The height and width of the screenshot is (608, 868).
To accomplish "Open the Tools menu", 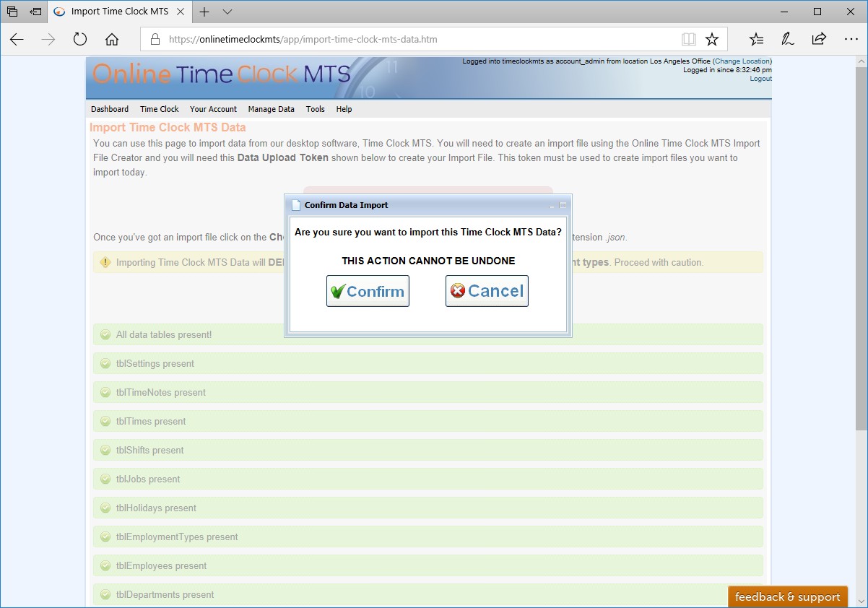I will pyautogui.click(x=316, y=109).
